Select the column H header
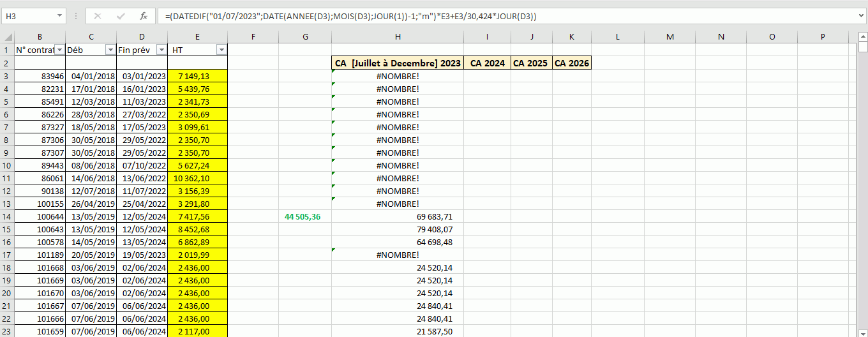Viewport: 868px width, 337px height. pos(398,37)
